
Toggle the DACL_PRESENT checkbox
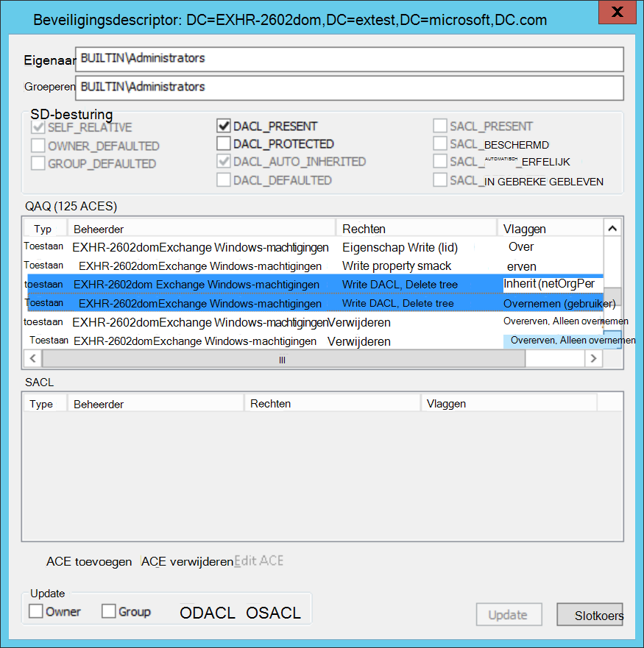pyautogui.click(x=224, y=126)
